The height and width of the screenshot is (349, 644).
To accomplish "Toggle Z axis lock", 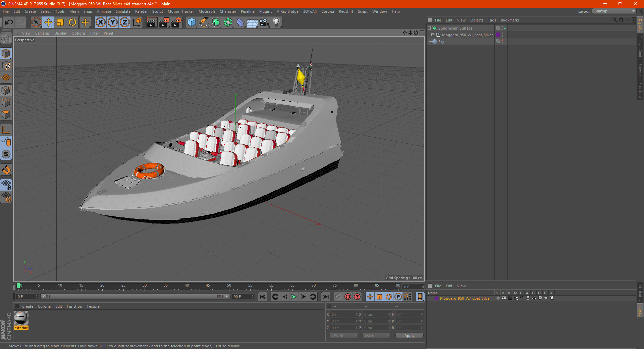I will (125, 22).
